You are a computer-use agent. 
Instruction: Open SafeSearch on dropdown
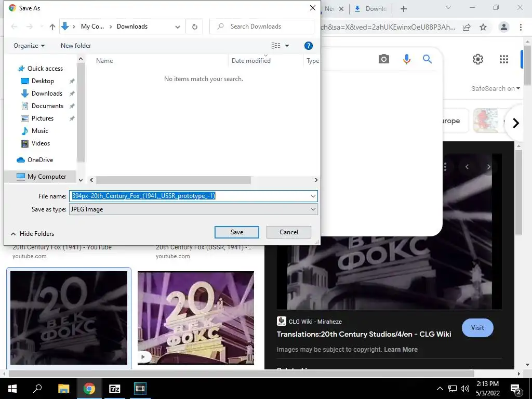point(495,88)
